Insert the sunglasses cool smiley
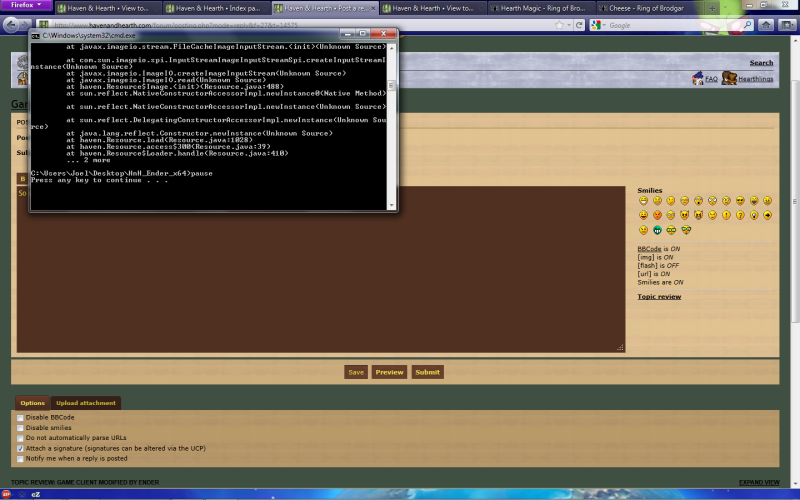The image size is (800, 500). point(740,201)
